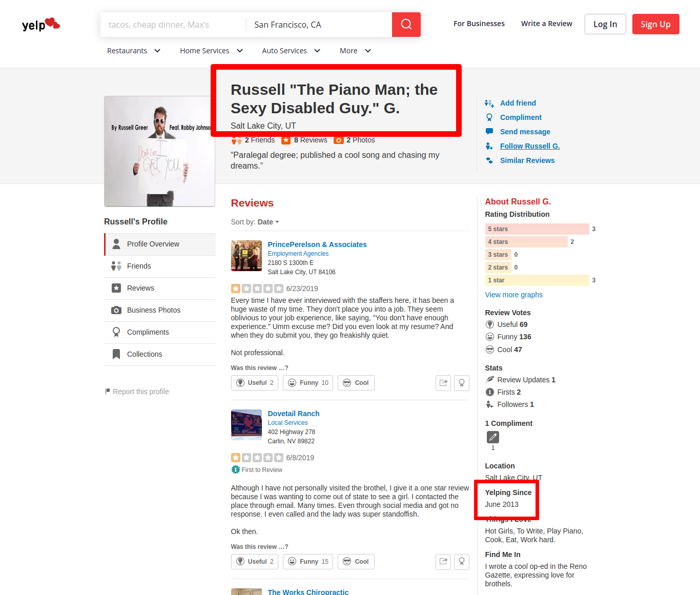Open the PrincePerelson & Associates business link
700x595 pixels.
click(x=317, y=244)
